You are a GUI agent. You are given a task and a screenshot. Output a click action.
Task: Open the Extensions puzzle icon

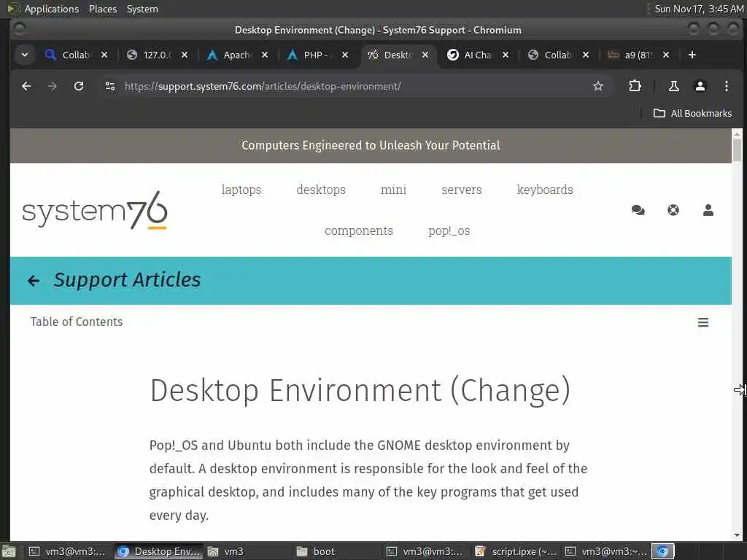pyautogui.click(x=635, y=86)
